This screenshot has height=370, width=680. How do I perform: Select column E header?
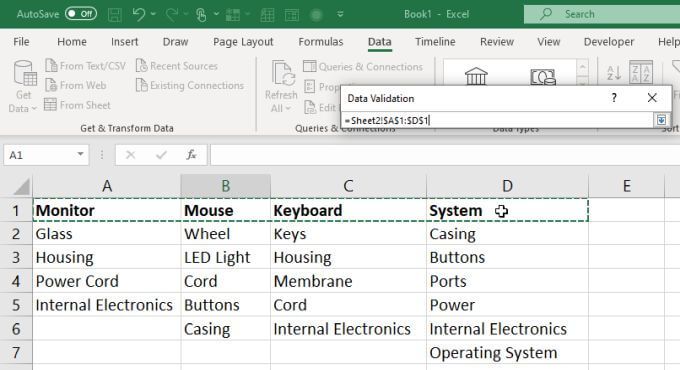(x=627, y=186)
